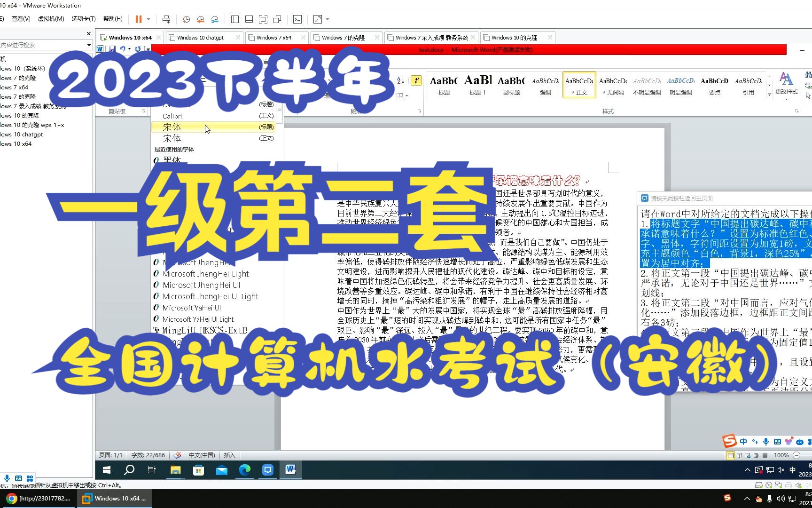The width and height of the screenshot is (812, 508).
Task: Pause the VM with the orange pause button
Action: pyautogui.click(x=138, y=19)
